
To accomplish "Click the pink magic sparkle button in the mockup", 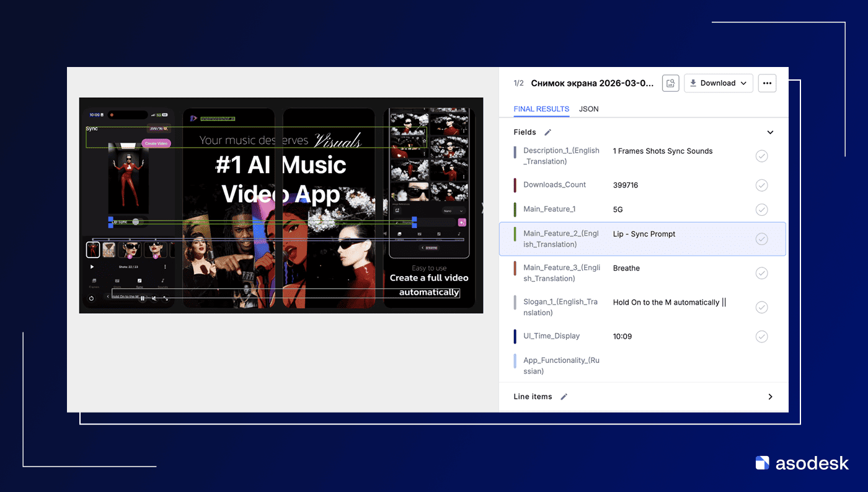I will click(x=462, y=222).
